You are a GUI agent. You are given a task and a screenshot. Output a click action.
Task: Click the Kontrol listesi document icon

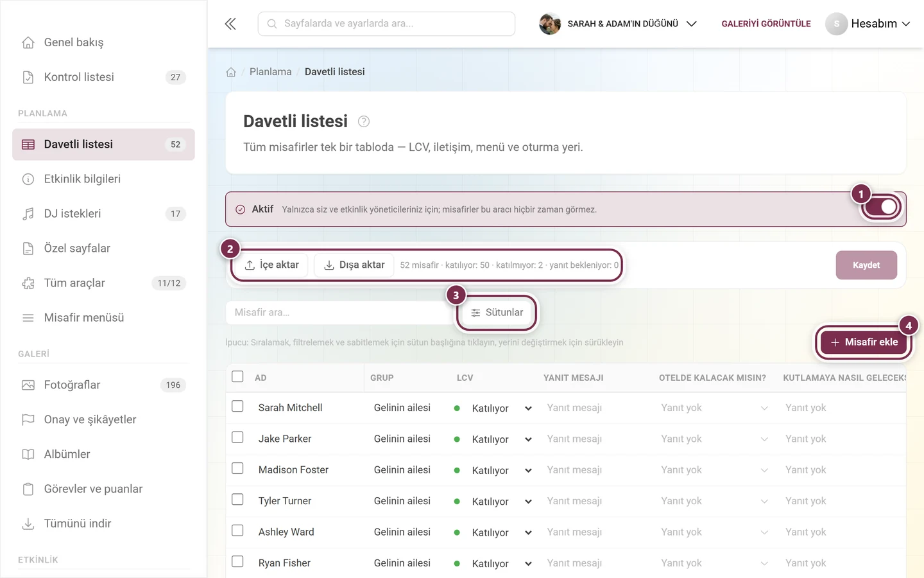tap(28, 77)
